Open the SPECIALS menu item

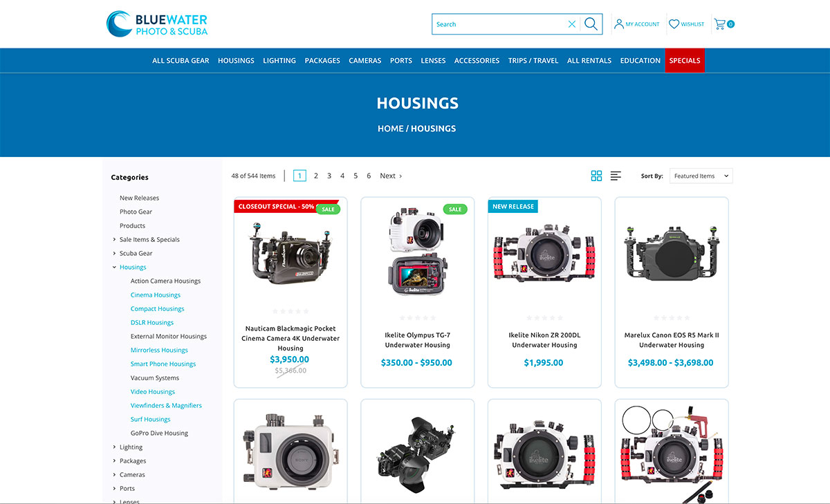[684, 60]
